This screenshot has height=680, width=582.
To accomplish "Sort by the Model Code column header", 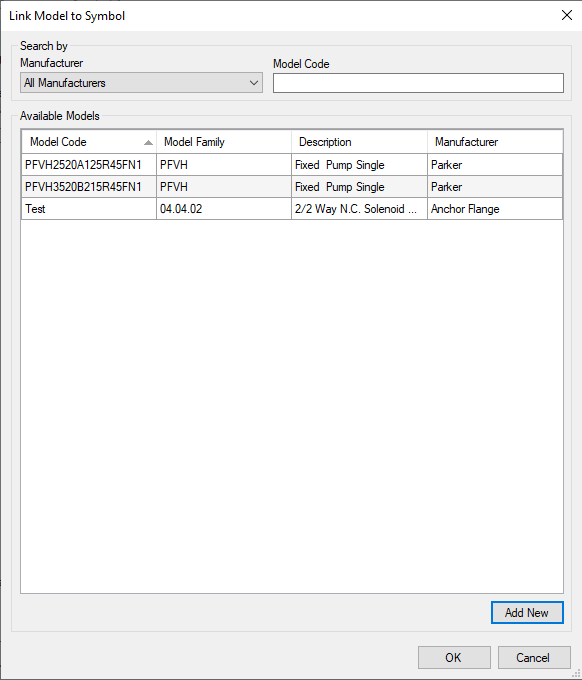I will point(89,142).
